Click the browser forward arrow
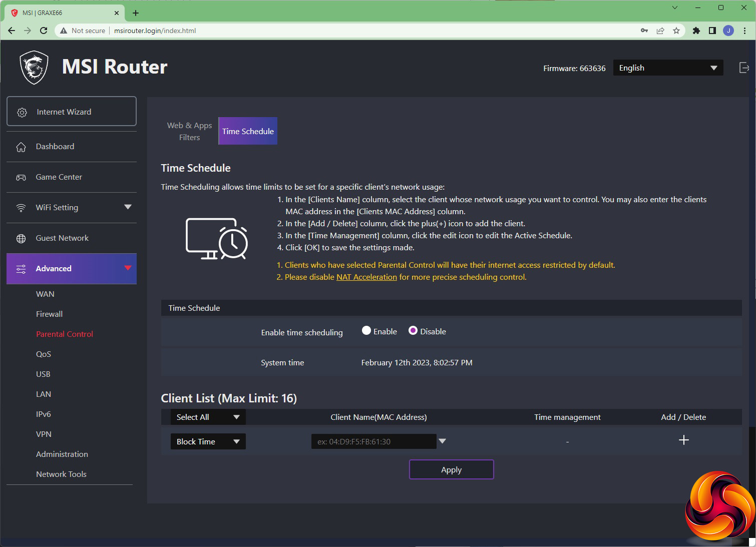 [x=28, y=31]
